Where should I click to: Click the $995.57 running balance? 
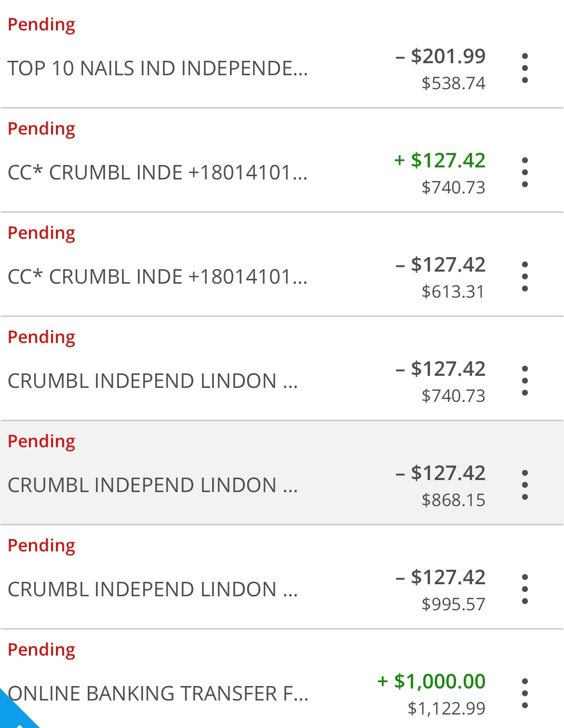click(453, 604)
